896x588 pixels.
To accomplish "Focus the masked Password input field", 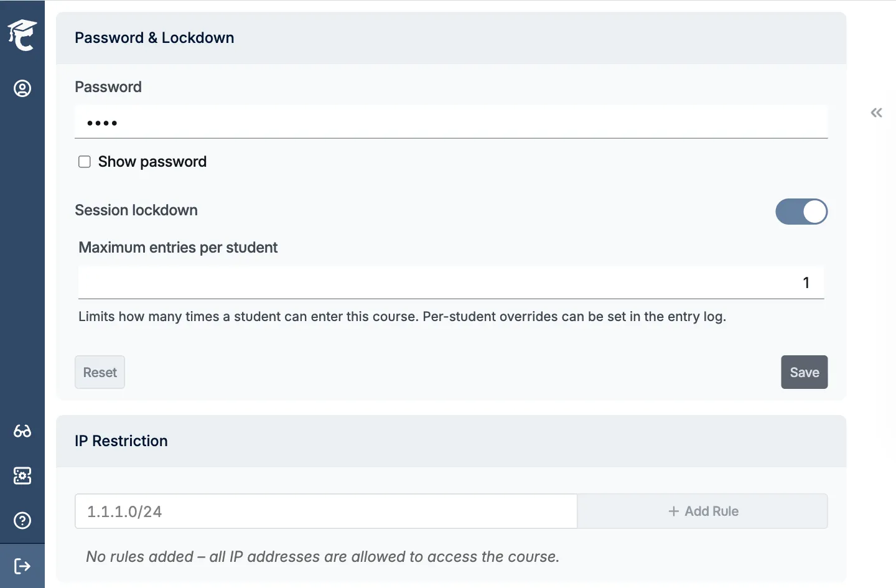I will [x=451, y=123].
